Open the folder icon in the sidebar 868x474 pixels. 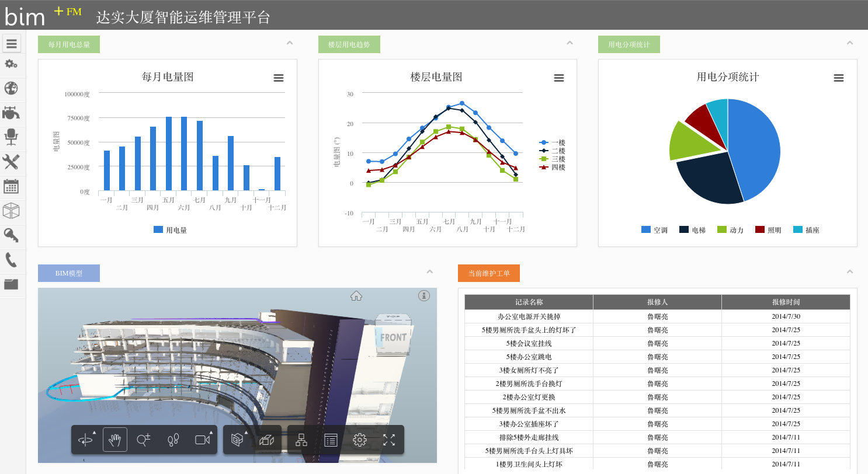[11, 284]
